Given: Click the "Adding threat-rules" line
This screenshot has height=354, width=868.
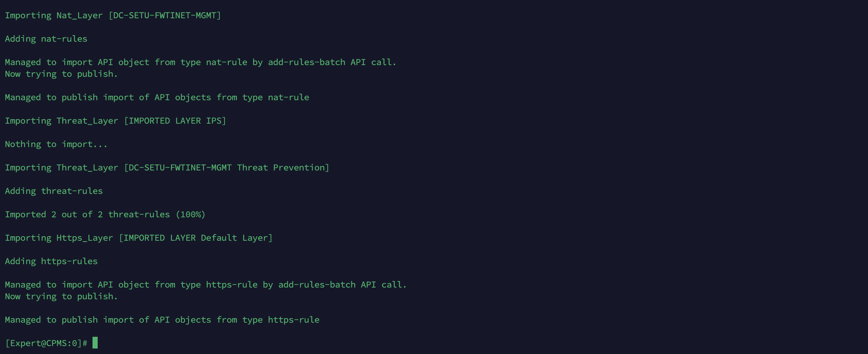Looking at the screenshot, I should (54, 191).
